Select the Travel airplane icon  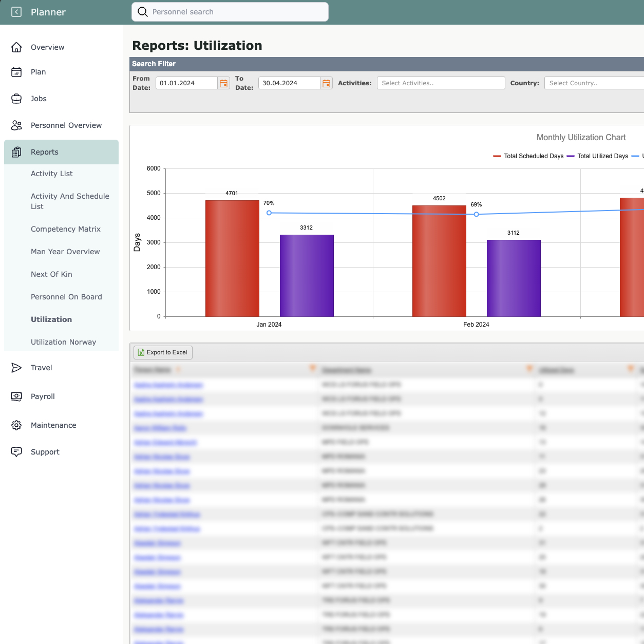click(16, 368)
